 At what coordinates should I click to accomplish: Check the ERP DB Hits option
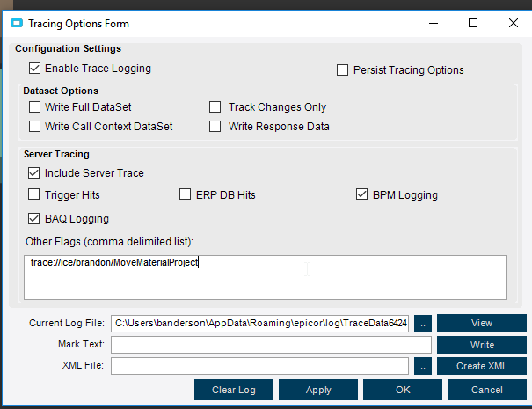pyautogui.click(x=186, y=194)
